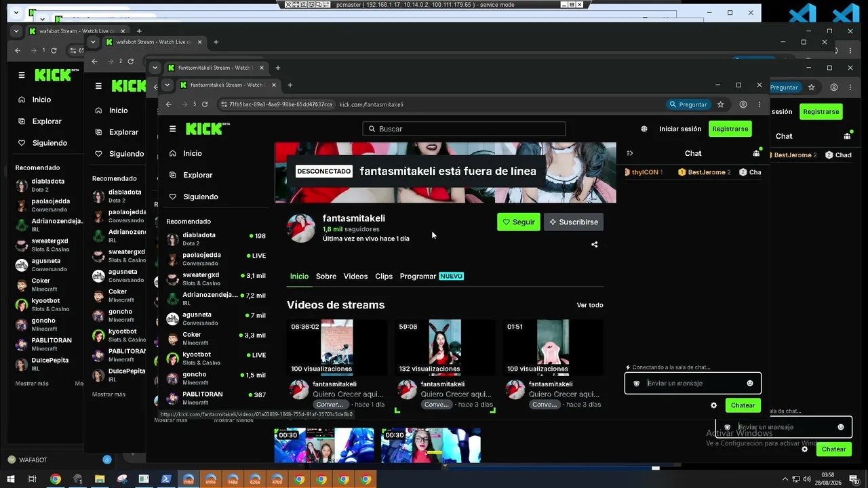This screenshot has width=868, height=488.
Task: Open the emoji picker in the front chat box
Action: pyautogui.click(x=750, y=383)
